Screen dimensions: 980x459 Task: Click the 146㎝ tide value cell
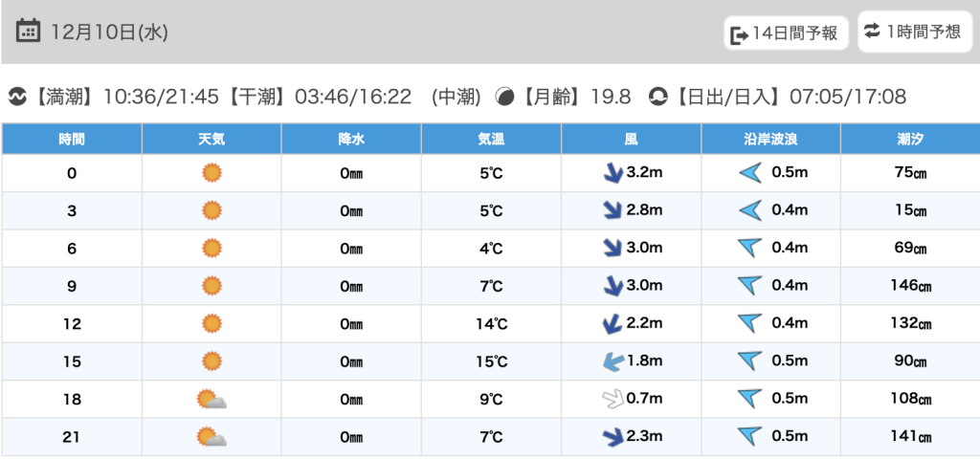(x=909, y=286)
